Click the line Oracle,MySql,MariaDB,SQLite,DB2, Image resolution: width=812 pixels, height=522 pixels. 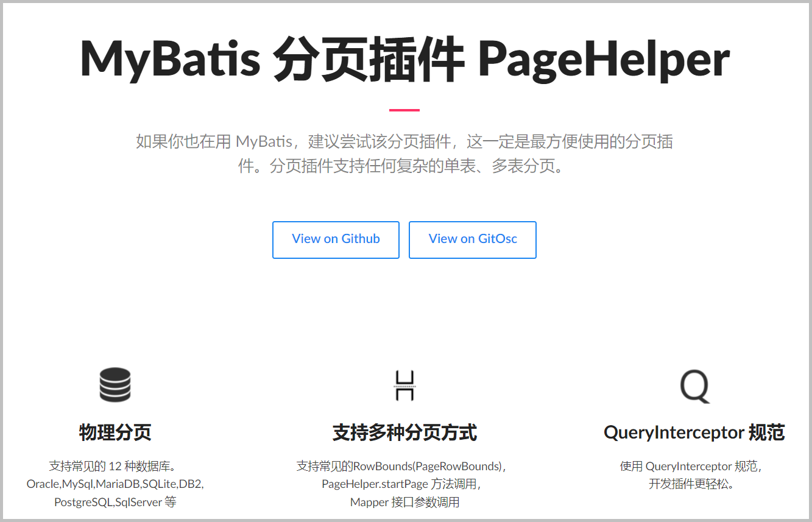tap(115, 484)
